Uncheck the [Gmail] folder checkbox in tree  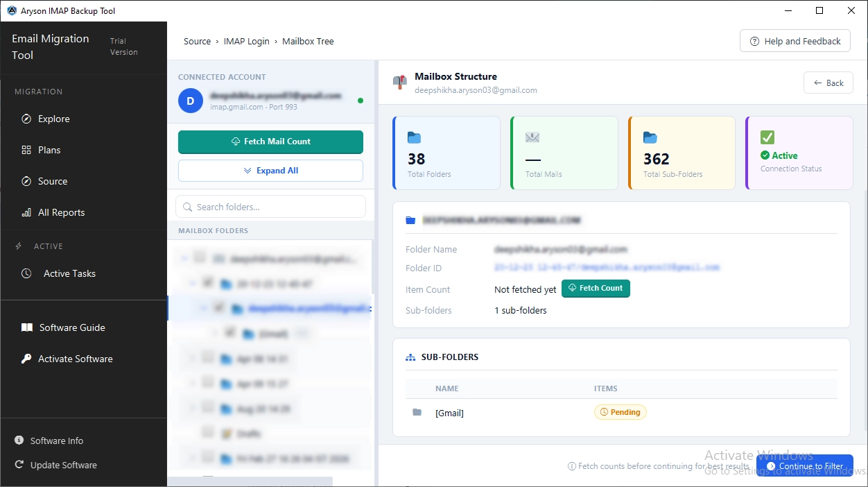(231, 332)
